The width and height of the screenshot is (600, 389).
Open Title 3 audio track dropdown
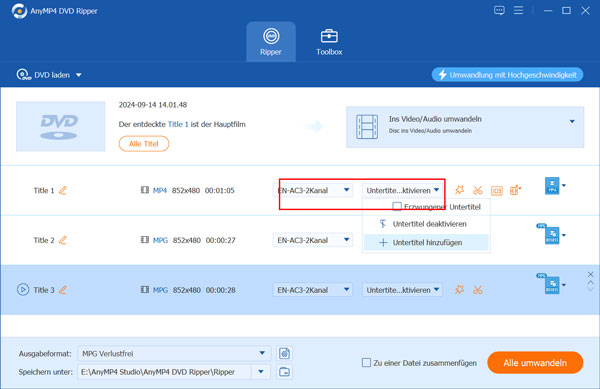click(x=313, y=290)
